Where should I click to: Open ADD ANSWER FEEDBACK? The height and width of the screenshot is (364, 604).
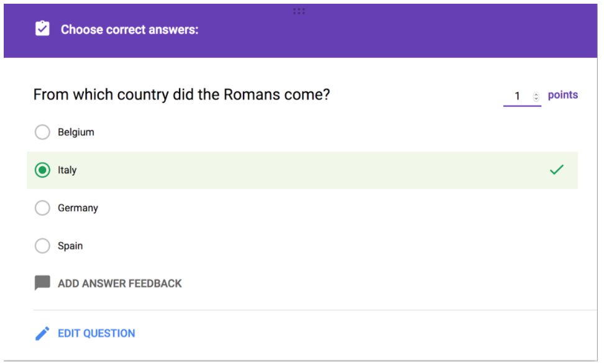pos(119,283)
